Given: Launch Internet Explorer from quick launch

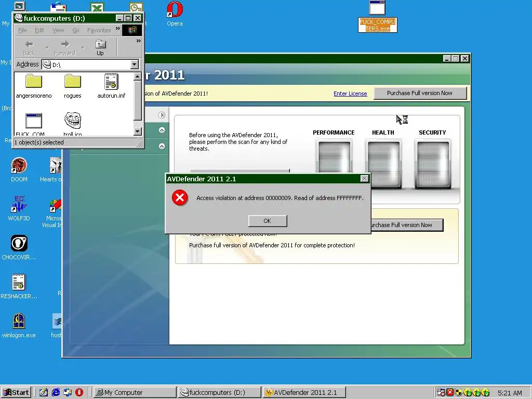Looking at the screenshot, I should coord(56,393).
